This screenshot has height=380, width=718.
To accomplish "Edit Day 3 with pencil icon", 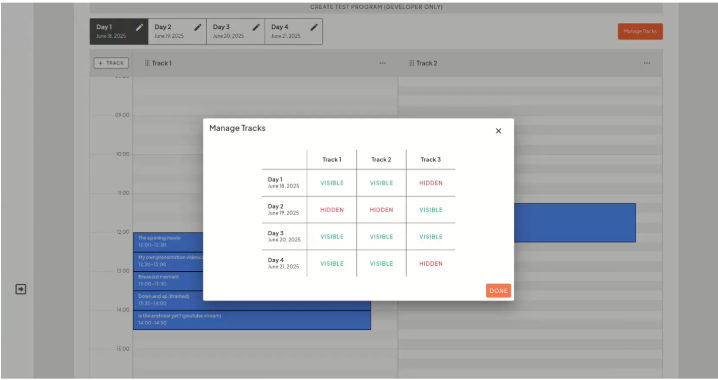I will (256, 27).
